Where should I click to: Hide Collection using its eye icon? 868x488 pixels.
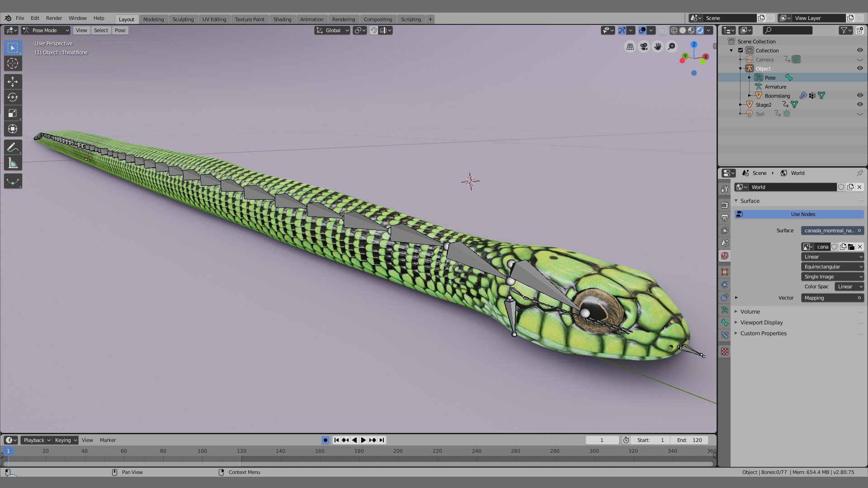860,50
